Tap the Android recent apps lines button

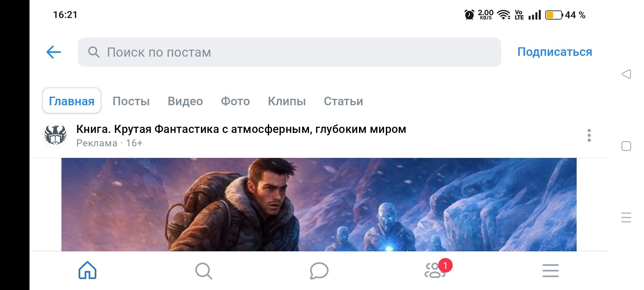click(626, 218)
